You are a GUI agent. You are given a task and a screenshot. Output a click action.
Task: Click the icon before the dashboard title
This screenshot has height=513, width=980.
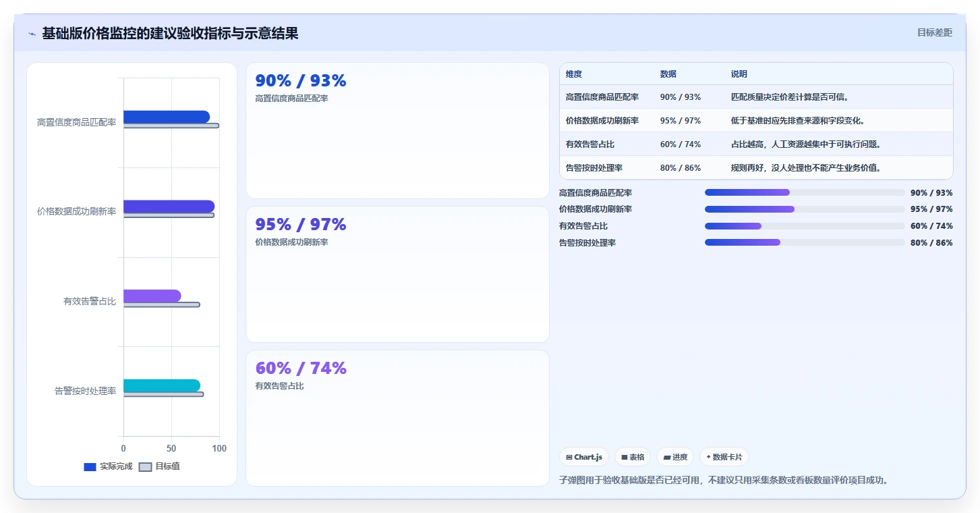click(32, 34)
